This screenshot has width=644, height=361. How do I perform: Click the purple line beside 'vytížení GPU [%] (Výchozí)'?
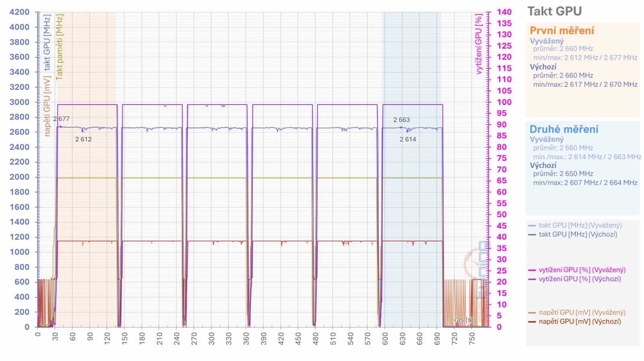532,279
